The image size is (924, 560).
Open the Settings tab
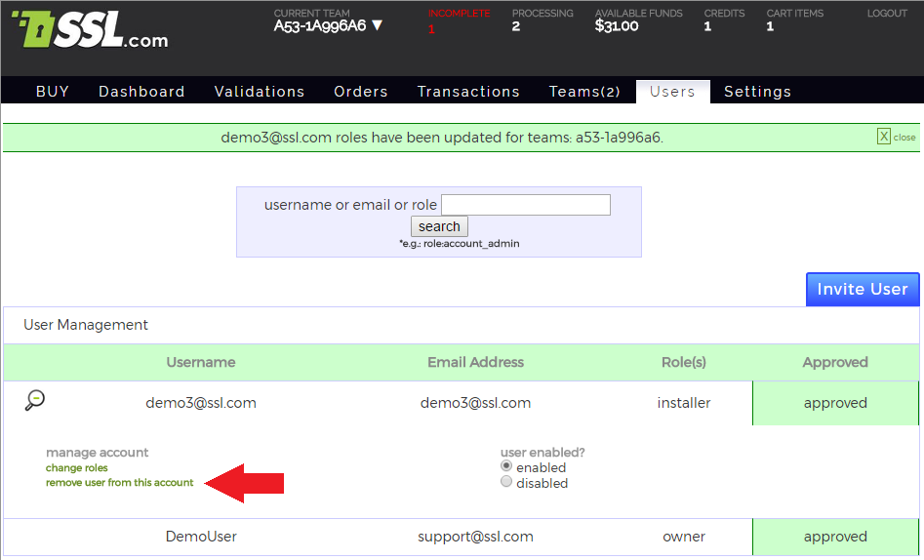point(757,92)
